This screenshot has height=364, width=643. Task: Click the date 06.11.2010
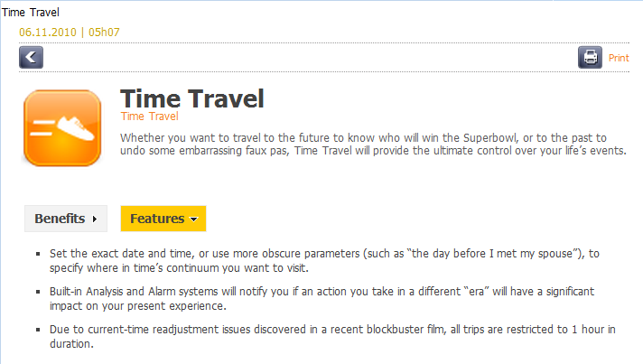click(x=48, y=32)
